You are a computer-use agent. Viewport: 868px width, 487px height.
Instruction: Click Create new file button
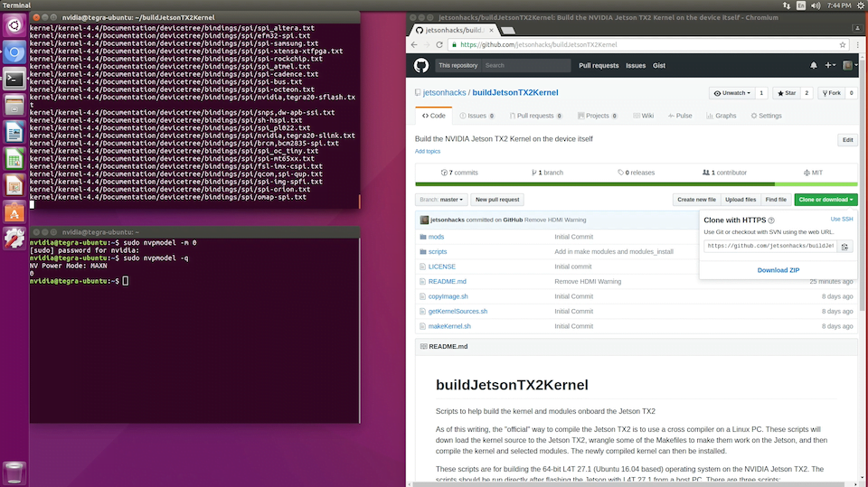pyautogui.click(x=696, y=200)
